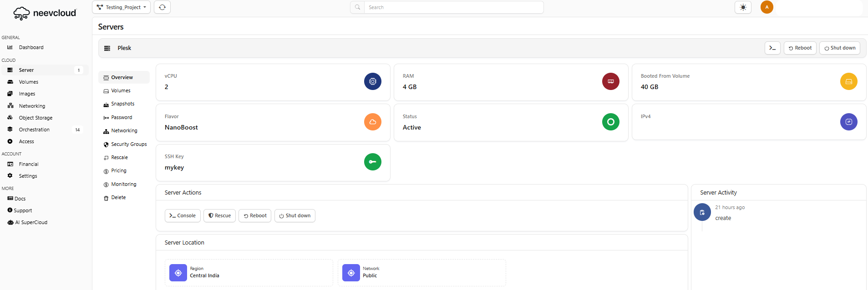The height and width of the screenshot is (290, 868).
Task: Switch to the Snapshots tab
Action: (x=122, y=104)
